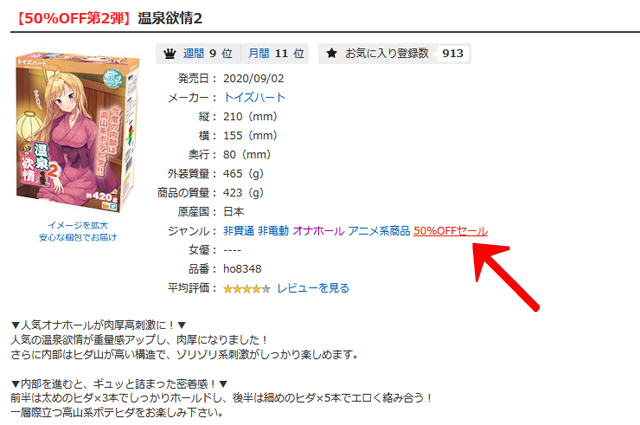Click the 50%OFF第2弾 product title heading
640x425 pixels.
(108, 18)
